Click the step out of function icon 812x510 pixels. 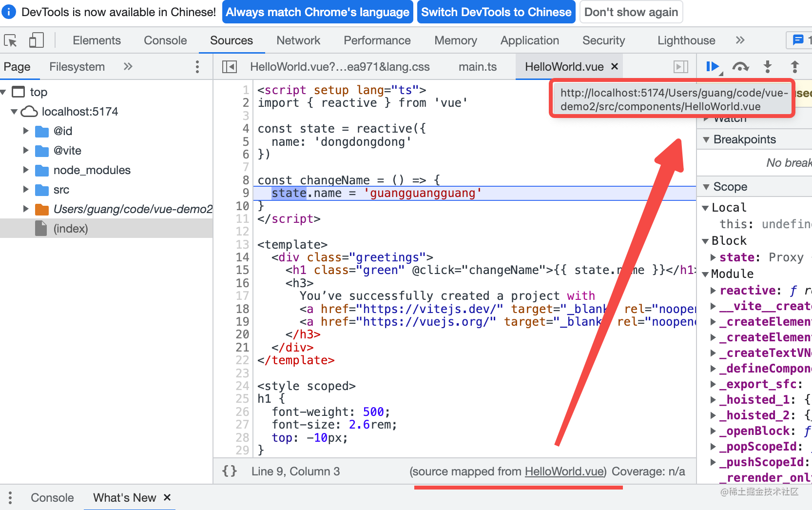tap(794, 67)
